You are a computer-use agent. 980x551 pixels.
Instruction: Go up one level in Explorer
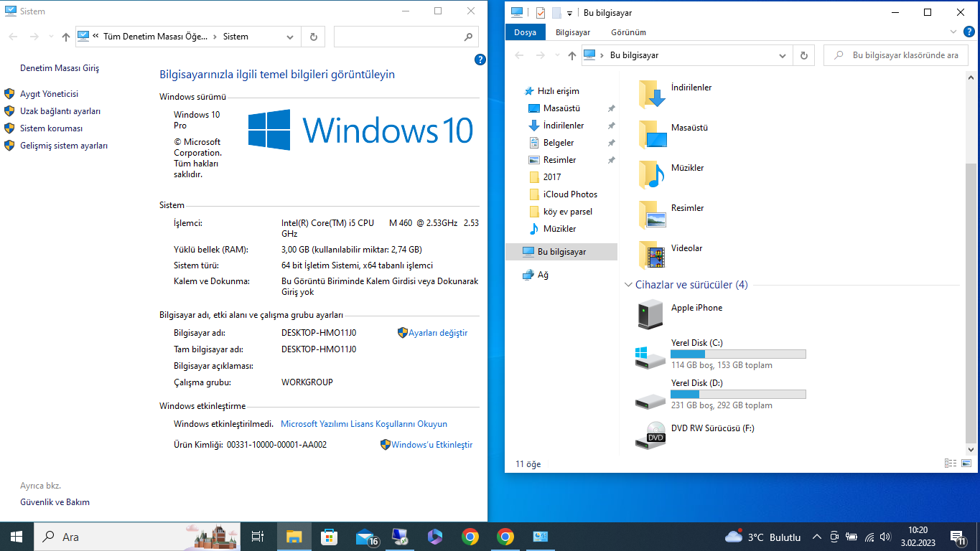pyautogui.click(x=571, y=55)
